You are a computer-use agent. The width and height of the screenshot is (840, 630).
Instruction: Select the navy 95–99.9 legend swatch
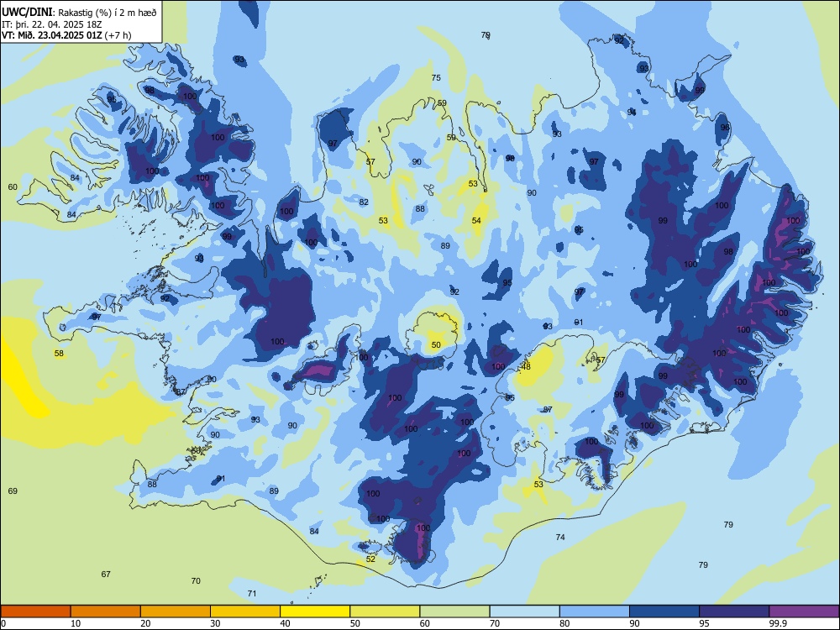pos(734,612)
